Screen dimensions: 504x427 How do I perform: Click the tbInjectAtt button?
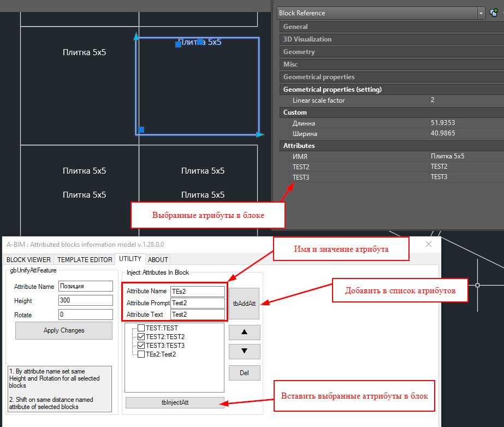click(174, 402)
